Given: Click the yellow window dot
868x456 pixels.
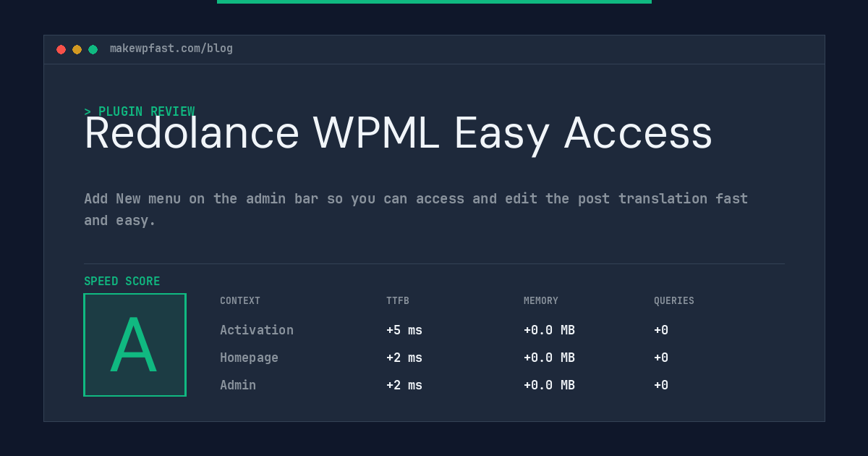Looking at the screenshot, I should tap(77, 49).
